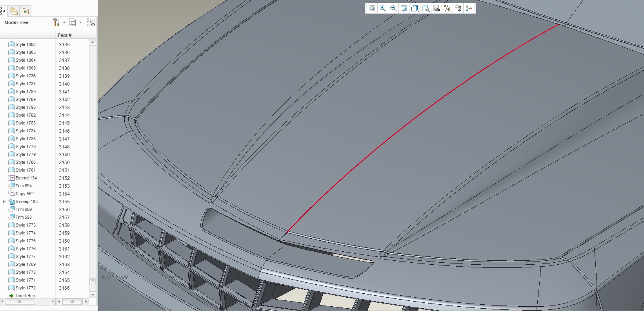Select the Style 1773 feature
Screen dimensions: 644x311
[x=25, y=225]
